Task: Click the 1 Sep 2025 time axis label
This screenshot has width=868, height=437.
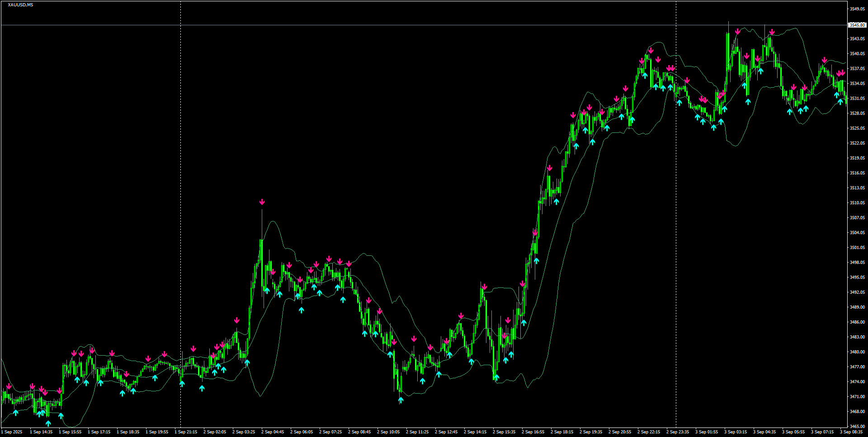Action: tap(12, 432)
